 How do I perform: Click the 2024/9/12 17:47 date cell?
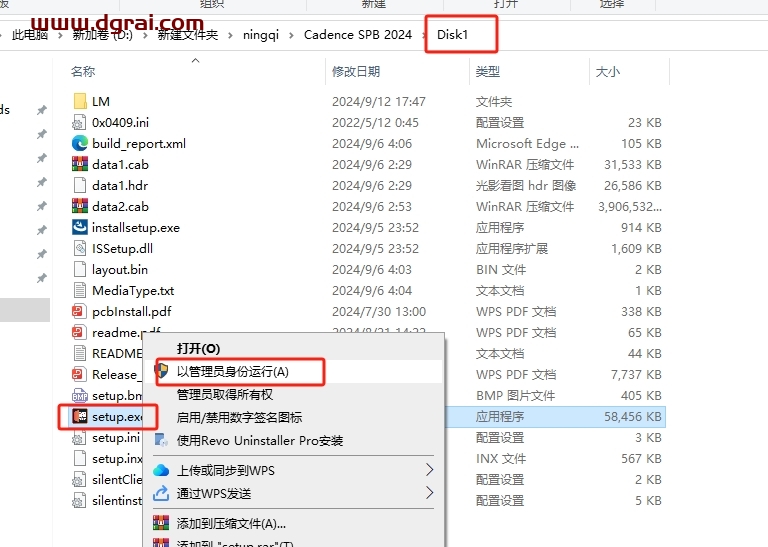point(379,101)
